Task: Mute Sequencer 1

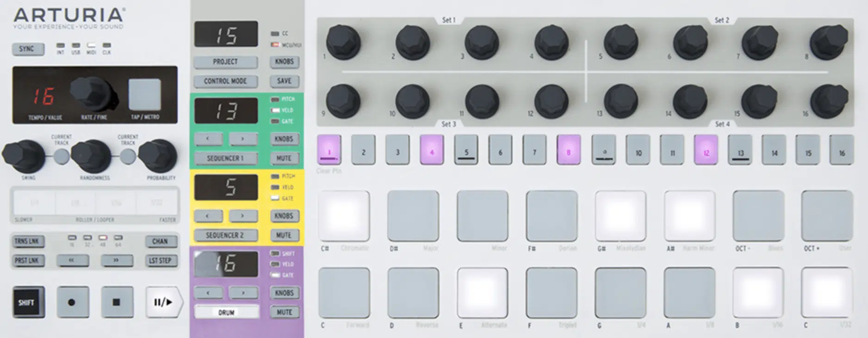Action: pos(284,158)
